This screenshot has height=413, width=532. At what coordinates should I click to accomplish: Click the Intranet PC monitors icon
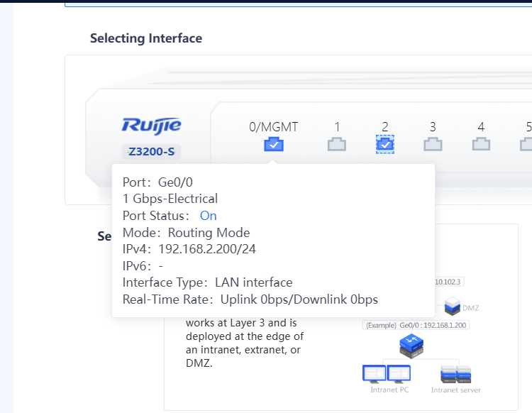tap(386, 373)
